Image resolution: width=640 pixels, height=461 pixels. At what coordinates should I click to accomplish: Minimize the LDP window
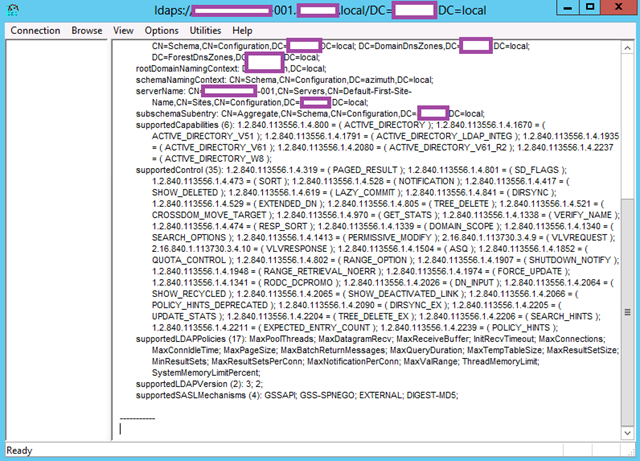tap(568, 7)
